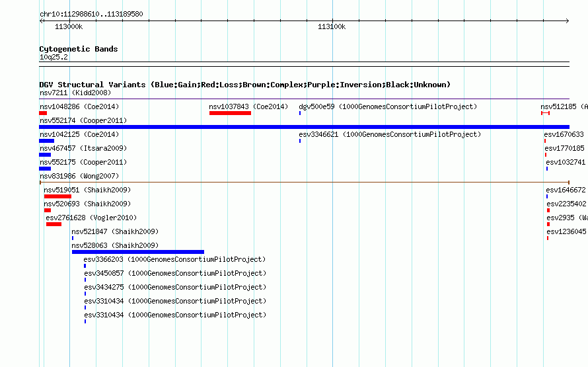Open the nsv552174 (Cooper2011) label
The width and height of the screenshot is (588, 367).
point(83,120)
